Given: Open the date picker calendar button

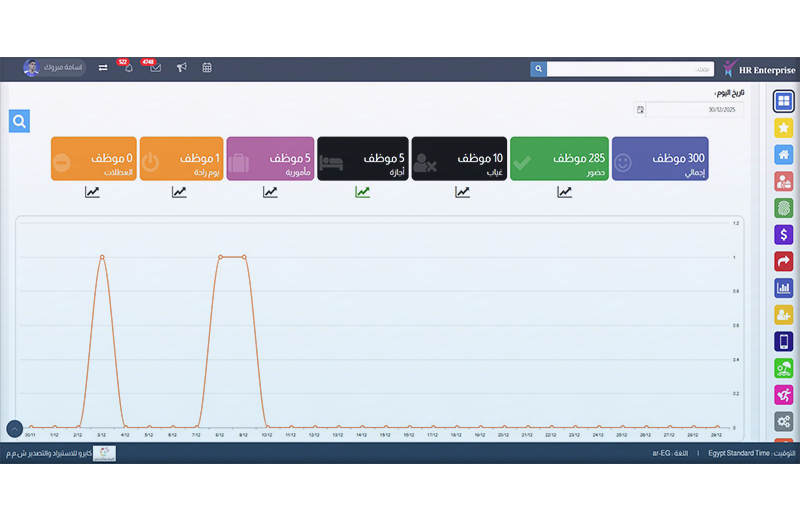Looking at the screenshot, I should click(x=640, y=110).
